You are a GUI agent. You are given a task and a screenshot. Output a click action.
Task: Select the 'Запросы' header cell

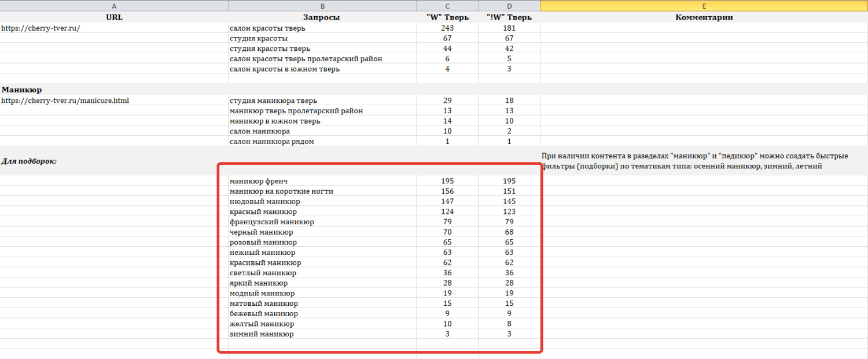(322, 17)
